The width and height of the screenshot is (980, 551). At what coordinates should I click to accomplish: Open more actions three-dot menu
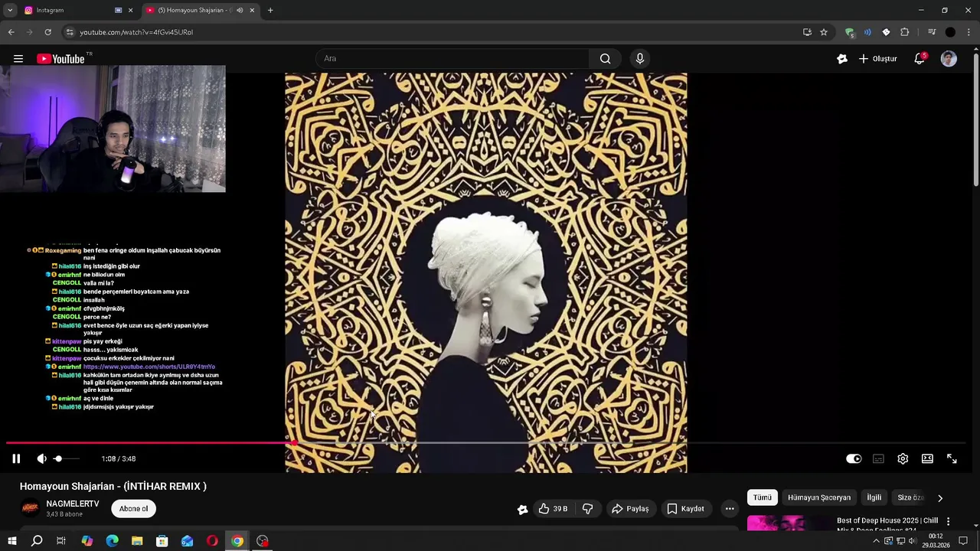(730, 509)
